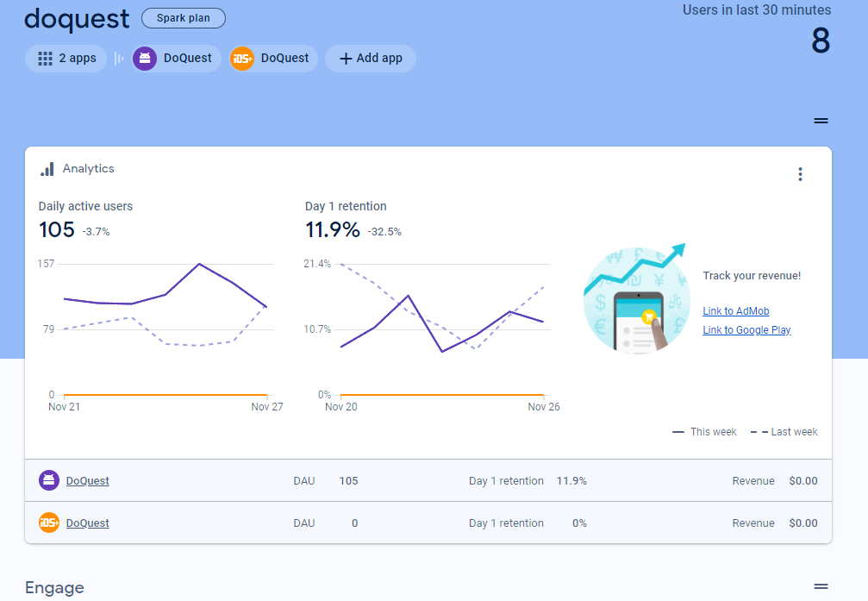The height and width of the screenshot is (601, 868).
Task: Click the doquest project title
Action: (77, 19)
